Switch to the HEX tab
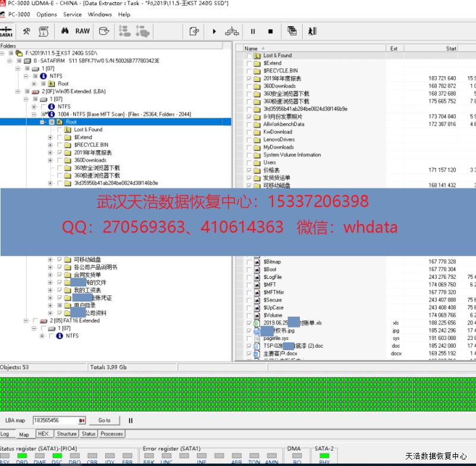This screenshot has width=476, height=466. point(43,434)
